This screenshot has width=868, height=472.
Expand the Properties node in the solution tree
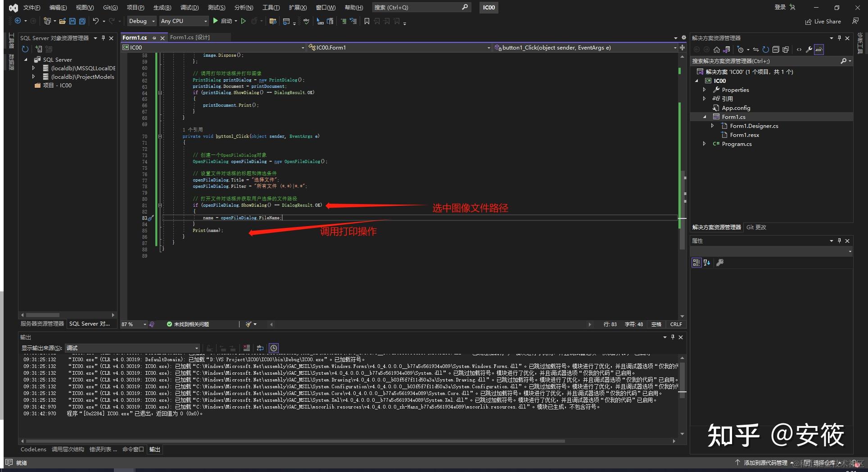[x=705, y=90]
